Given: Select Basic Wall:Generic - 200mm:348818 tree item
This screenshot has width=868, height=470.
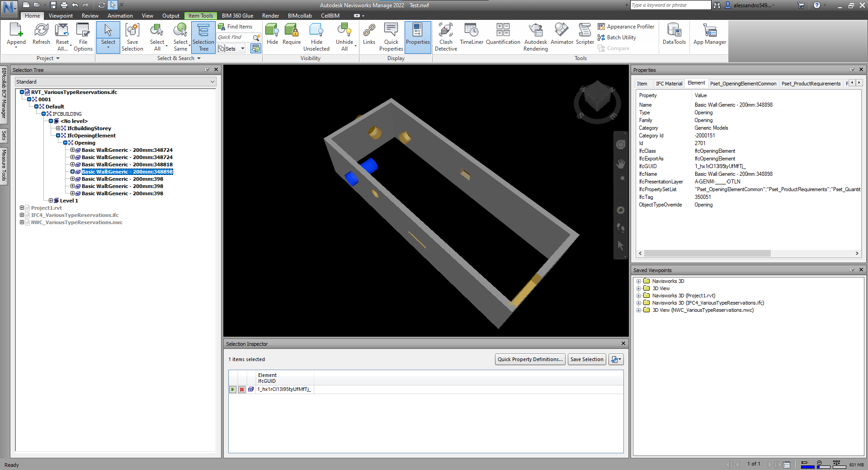Looking at the screenshot, I should point(127,164).
